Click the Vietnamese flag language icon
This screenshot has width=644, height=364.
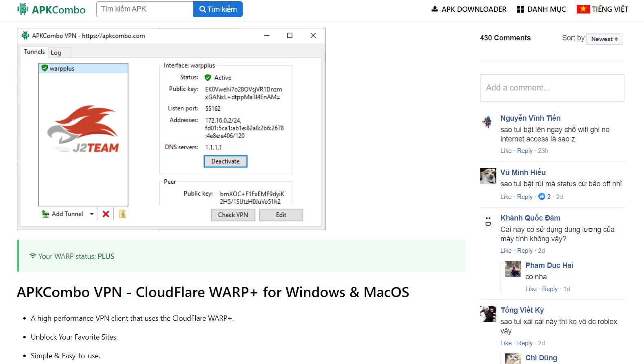point(583,9)
